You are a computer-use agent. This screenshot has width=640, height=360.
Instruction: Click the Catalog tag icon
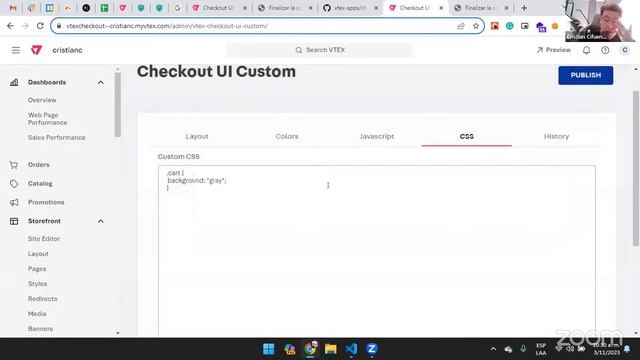pyautogui.click(x=14, y=184)
